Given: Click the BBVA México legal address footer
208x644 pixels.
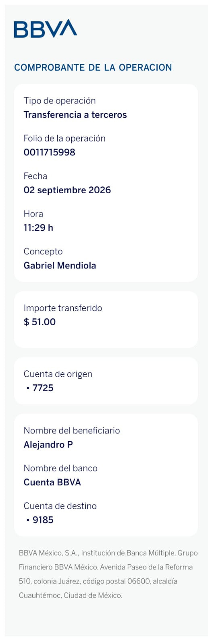Looking at the screenshot, I should (x=108, y=574).
